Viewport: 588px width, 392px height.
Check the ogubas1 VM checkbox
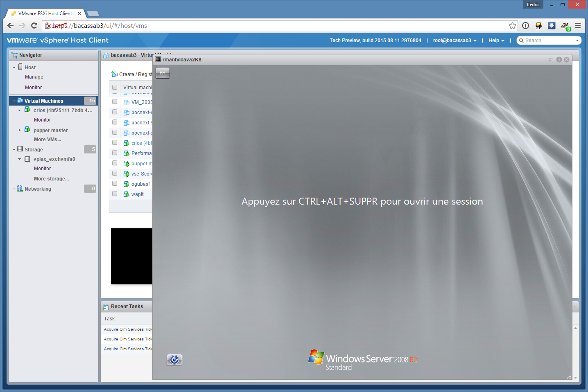[x=115, y=184]
